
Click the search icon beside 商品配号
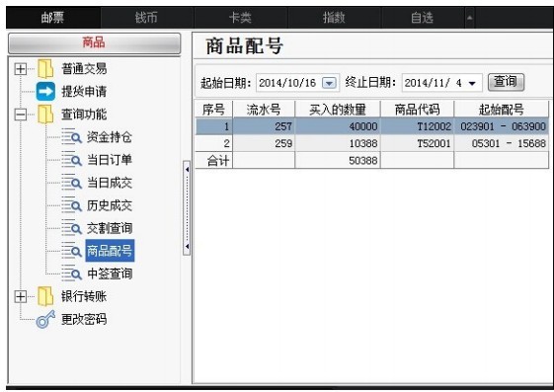(x=72, y=251)
